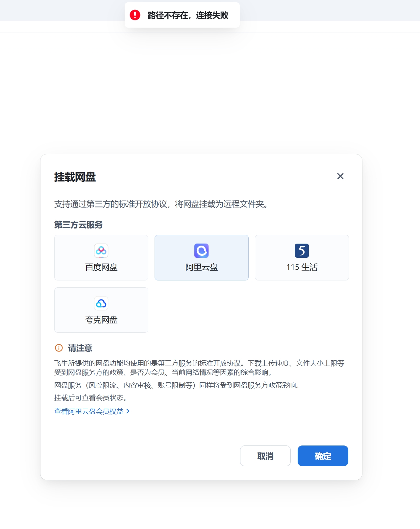Select the 阿里云盘 service label
This screenshot has width=420, height=529.
point(202,267)
